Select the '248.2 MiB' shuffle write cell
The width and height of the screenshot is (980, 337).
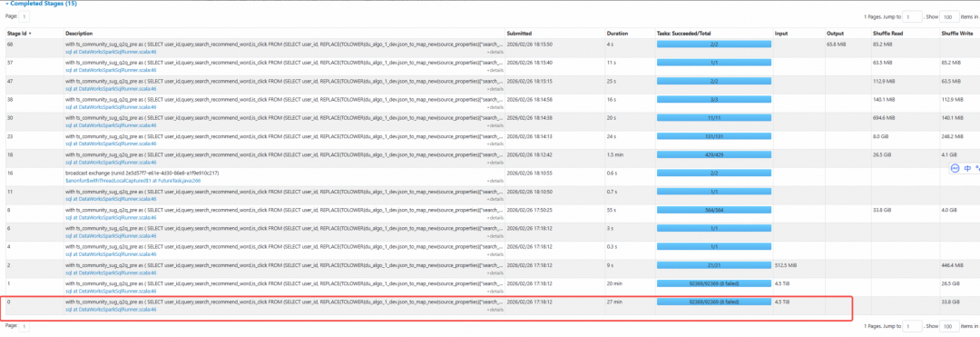[x=954, y=135]
